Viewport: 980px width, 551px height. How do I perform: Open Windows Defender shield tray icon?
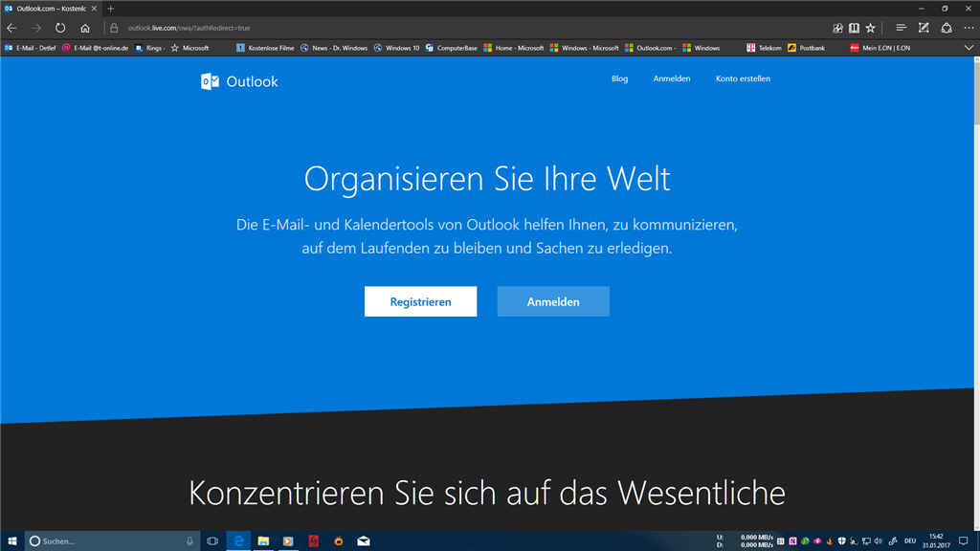point(841,541)
